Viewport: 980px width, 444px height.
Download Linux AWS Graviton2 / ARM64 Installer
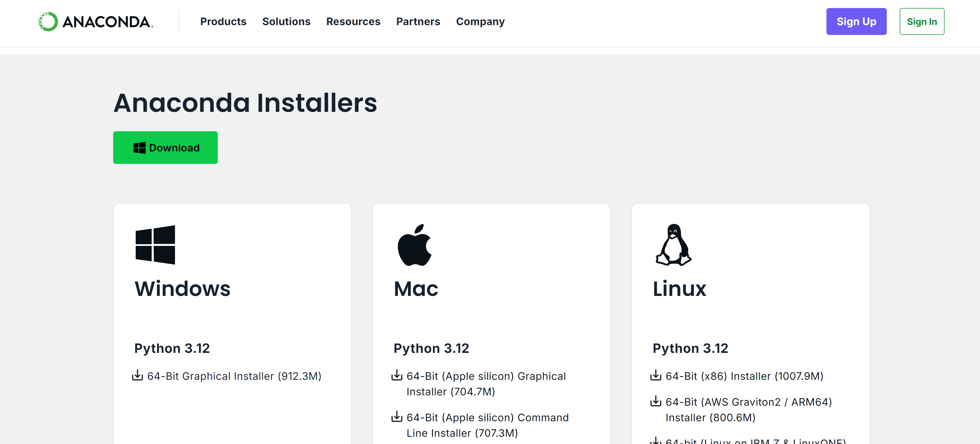click(749, 409)
